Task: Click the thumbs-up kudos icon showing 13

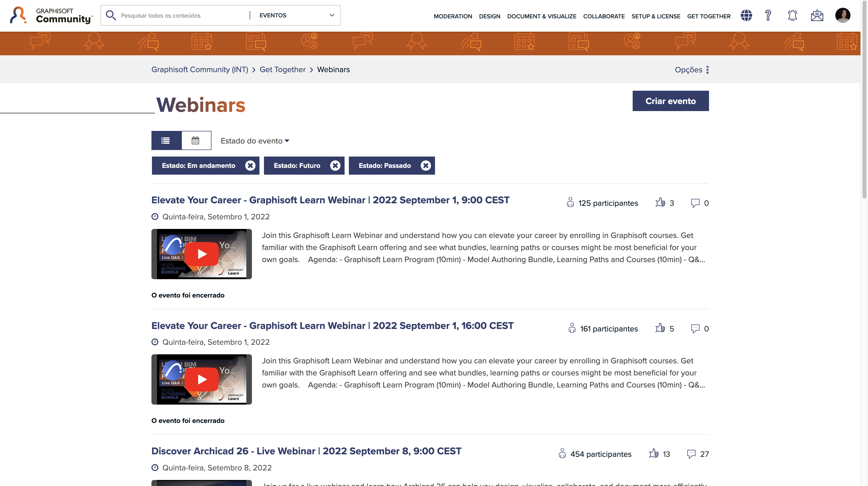Action: tap(654, 454)
